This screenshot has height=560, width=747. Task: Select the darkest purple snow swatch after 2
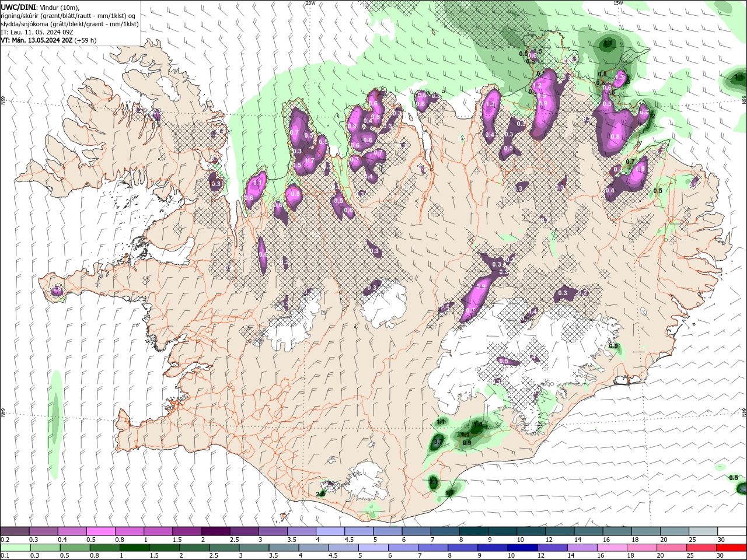(x=215, y=531)
